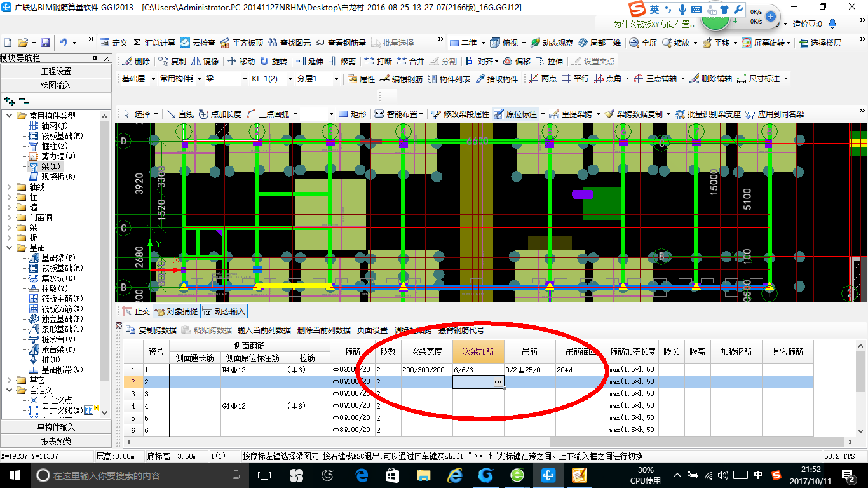Open Task View on the taskbar

(x=264, y=475)
